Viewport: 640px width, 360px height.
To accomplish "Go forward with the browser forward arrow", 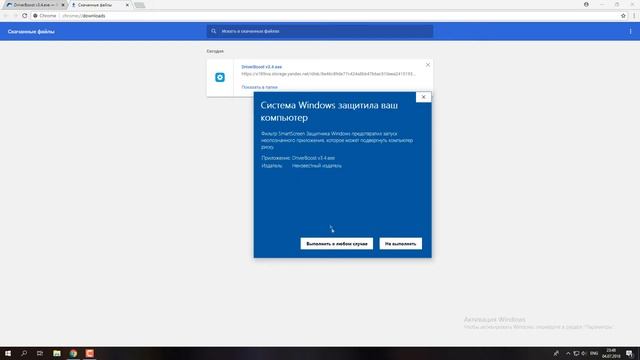I will [x=15, y=16].
